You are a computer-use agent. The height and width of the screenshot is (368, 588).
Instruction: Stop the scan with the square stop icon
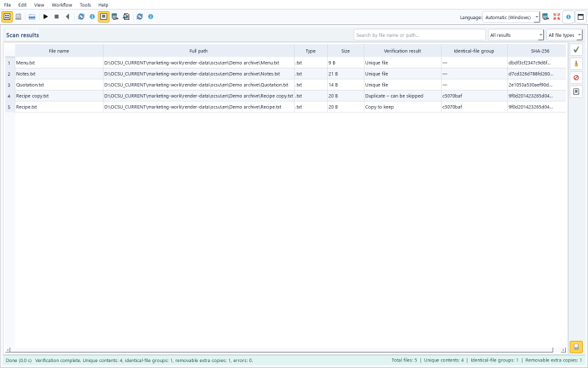coord(57,16)
